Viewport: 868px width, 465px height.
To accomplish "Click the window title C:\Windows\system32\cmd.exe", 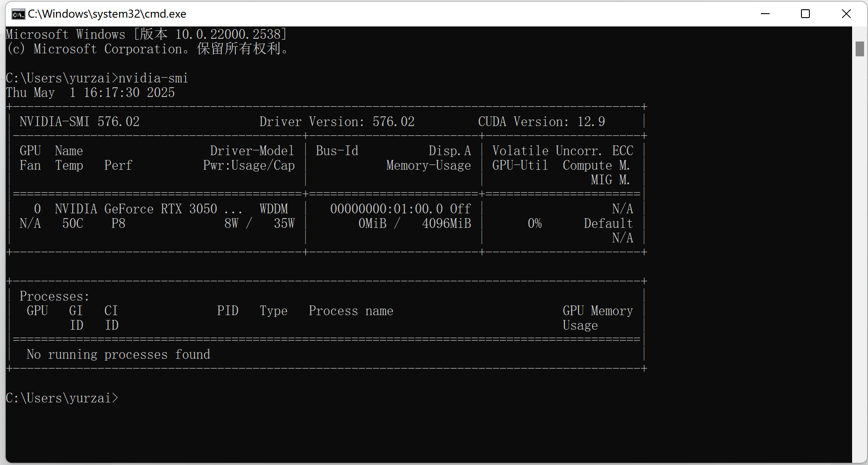I will coord(107,14).
